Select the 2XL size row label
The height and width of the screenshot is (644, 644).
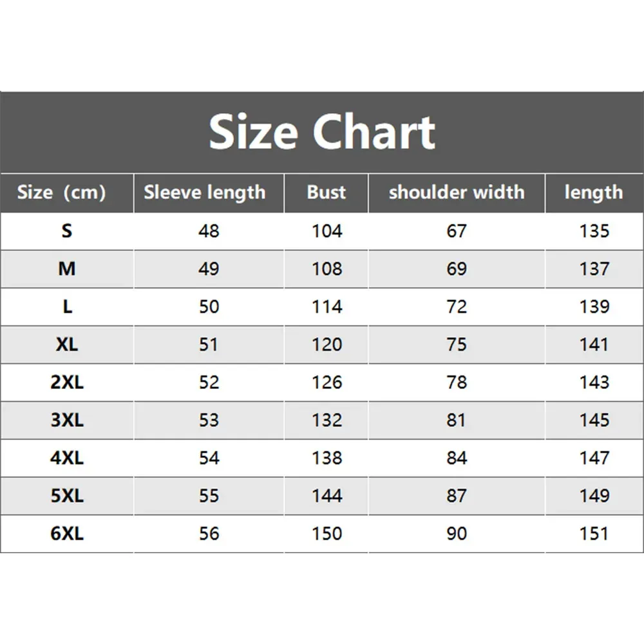coord(67,383)
